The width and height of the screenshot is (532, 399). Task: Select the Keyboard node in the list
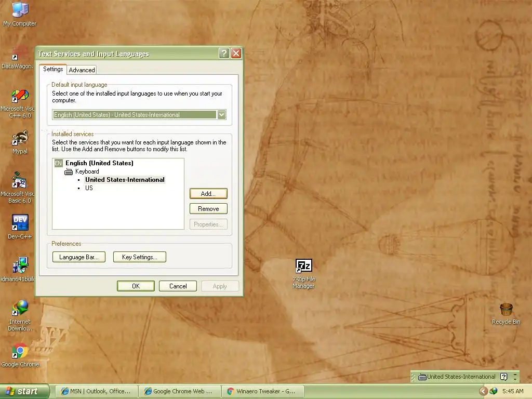pyautogui.click(x=87, y=171)
